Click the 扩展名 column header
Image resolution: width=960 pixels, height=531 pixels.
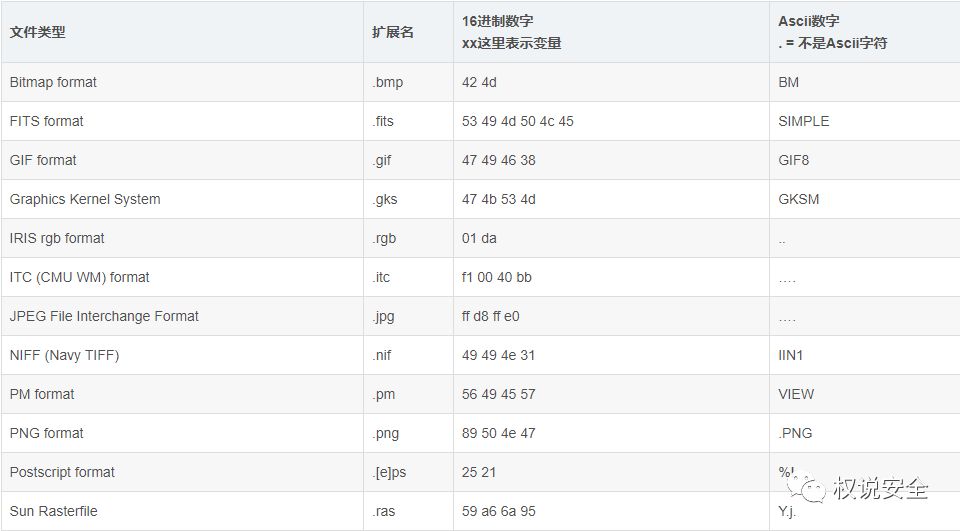(x=393, y=32)
